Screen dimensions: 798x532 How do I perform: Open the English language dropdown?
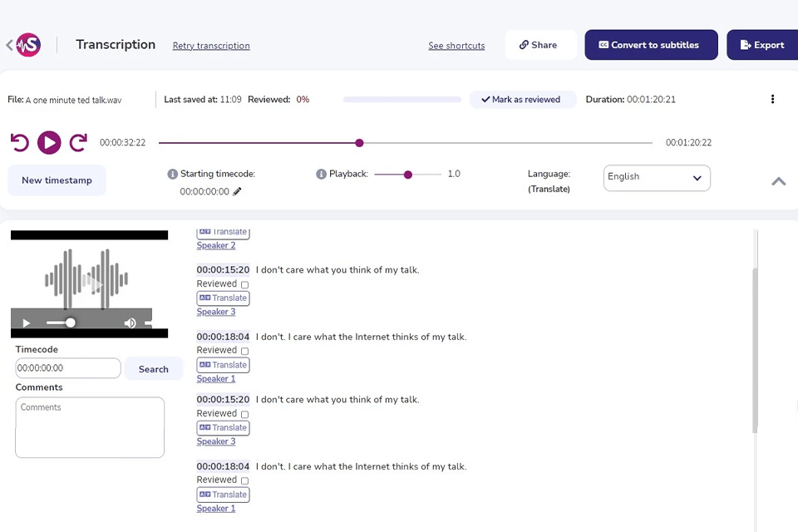(x=657, y=178)
